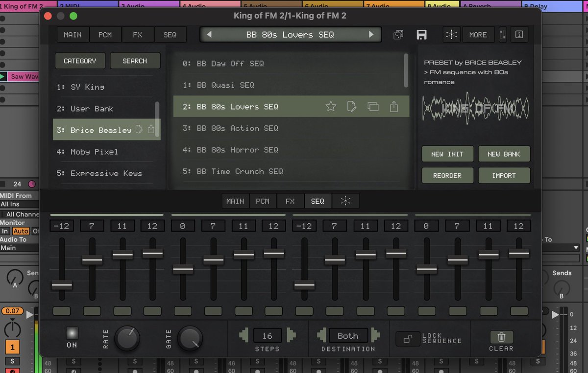Viewport: 588px width, 373px height.
Task: Toggle the step button under the last slider
Action: click(519, 311)
